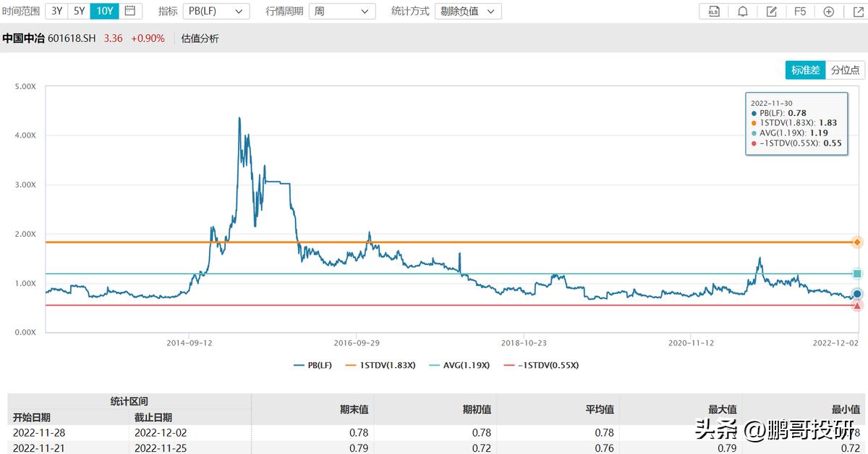868x454 pixels.
Task: Switch to 分位点 statistics mode
Action: [845, 70]
